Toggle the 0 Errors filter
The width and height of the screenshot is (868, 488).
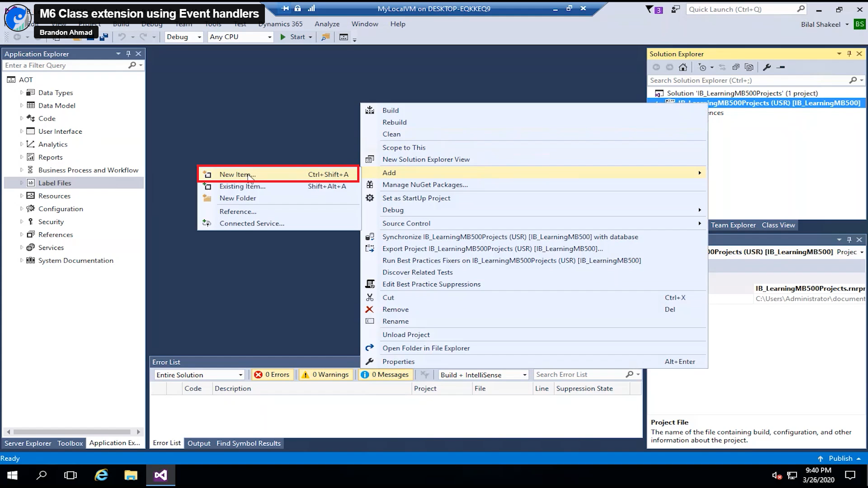(272, 375)
